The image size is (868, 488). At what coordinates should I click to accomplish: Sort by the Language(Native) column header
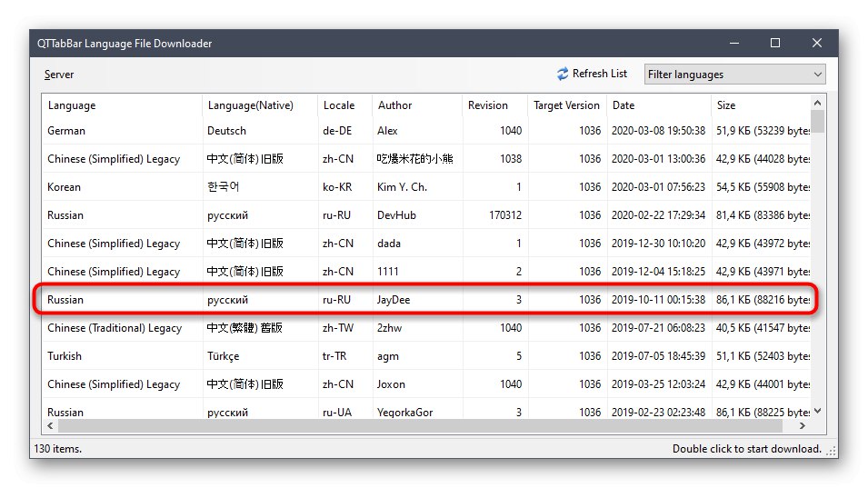260,105
